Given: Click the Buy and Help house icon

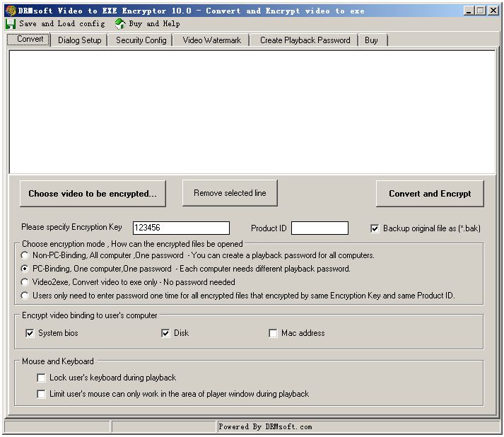Looking at the screenshot, I should pyautogui.click(x=120, y=24).
